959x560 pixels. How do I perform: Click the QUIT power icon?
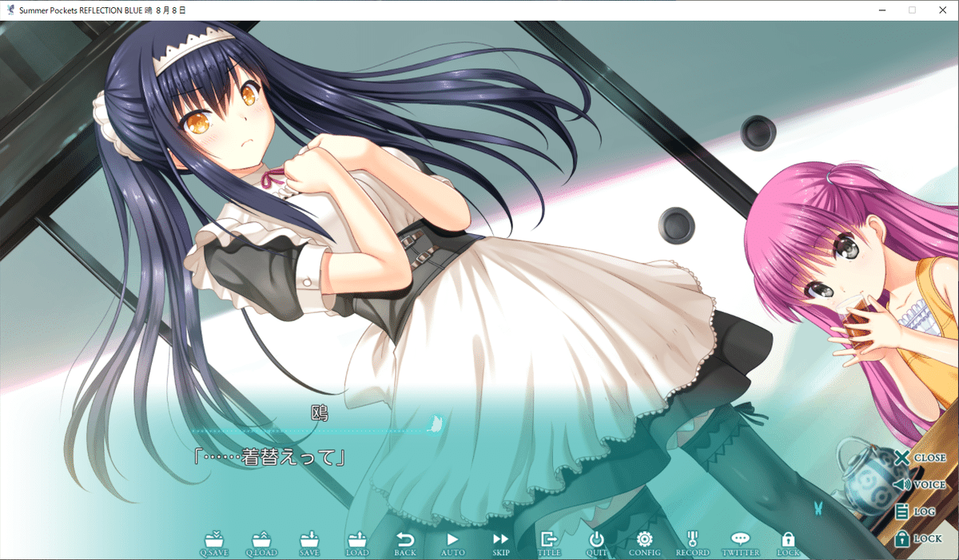[597, 543]
